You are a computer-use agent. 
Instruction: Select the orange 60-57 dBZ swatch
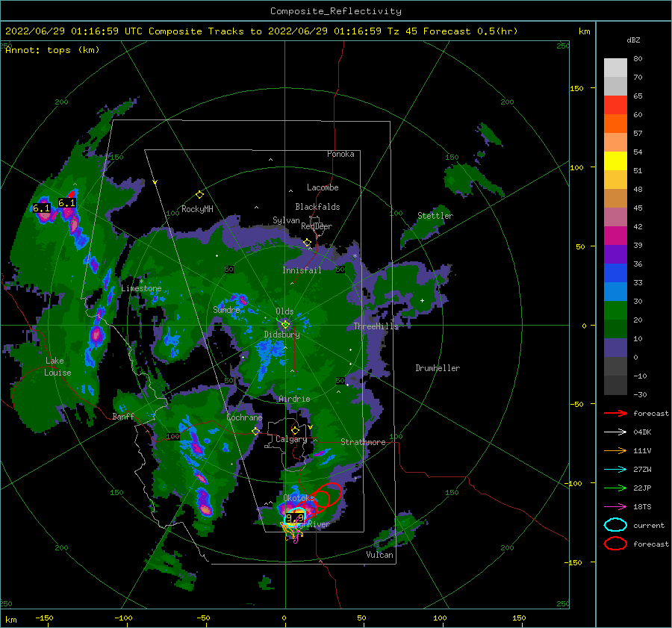point(615,124)
